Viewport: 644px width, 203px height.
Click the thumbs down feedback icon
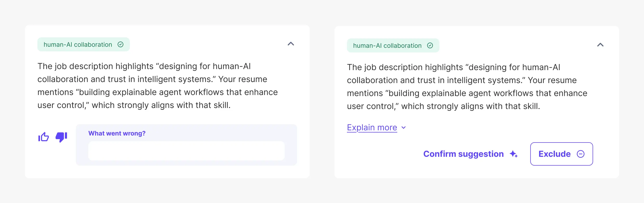point(61,137)
